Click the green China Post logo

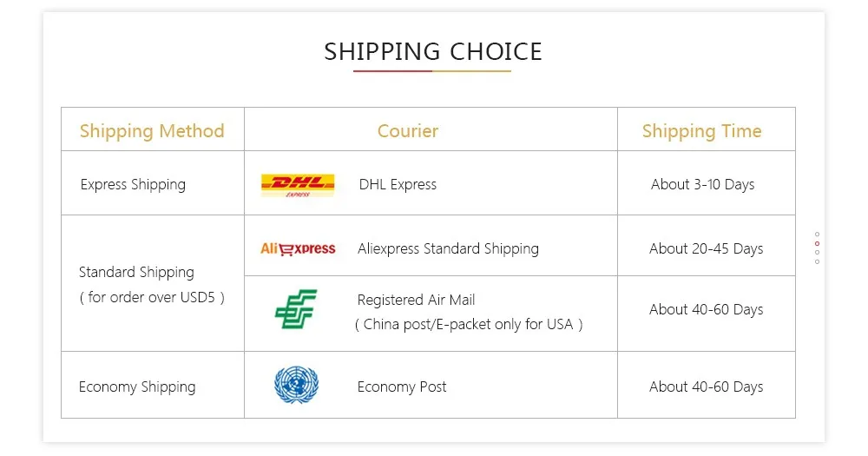(295, 310)
